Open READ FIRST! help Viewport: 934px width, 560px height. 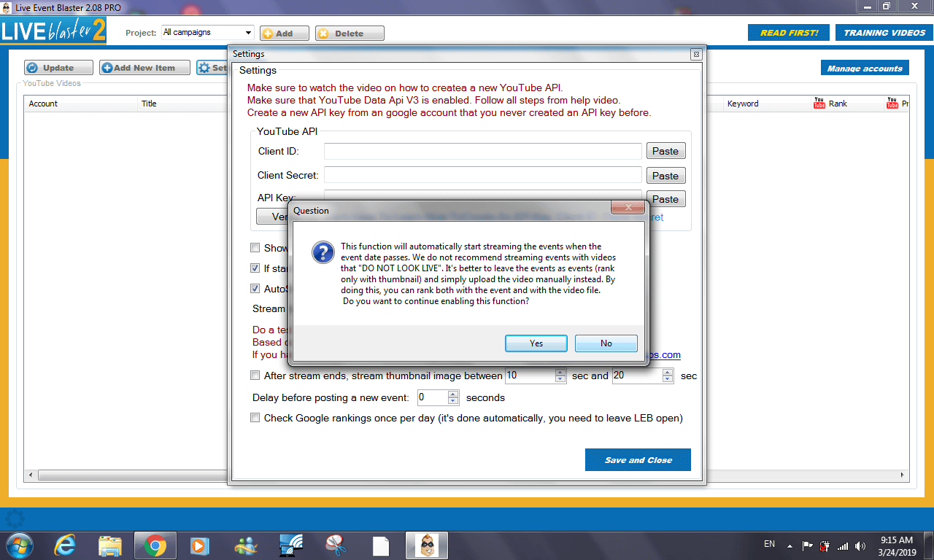789,33
